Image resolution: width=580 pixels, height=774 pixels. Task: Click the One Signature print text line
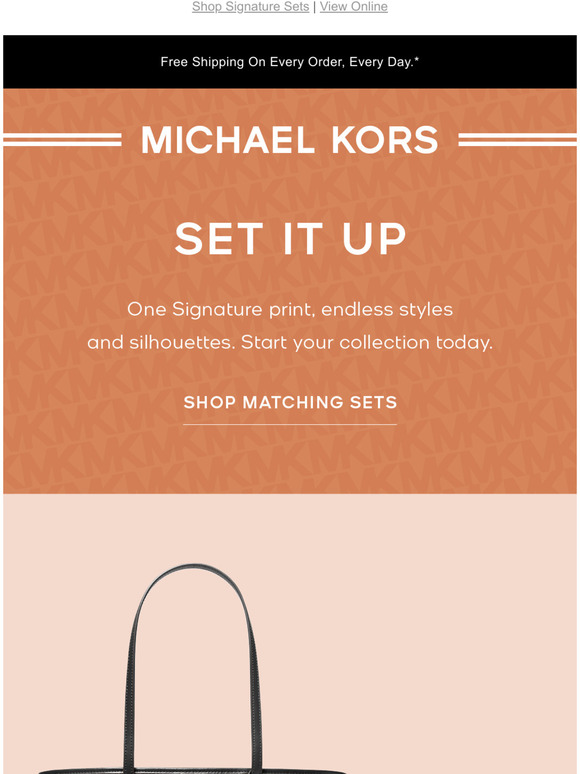(290, 310)
